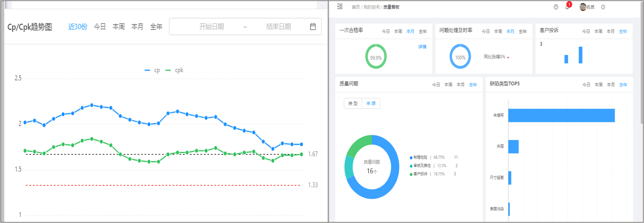Click the user avatar picture
This screenshot has width=644, height=223.
[x=583, y=7]
